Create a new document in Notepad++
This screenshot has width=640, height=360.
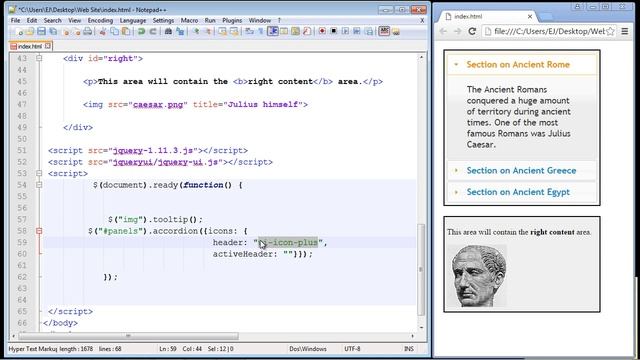[19, 31]
